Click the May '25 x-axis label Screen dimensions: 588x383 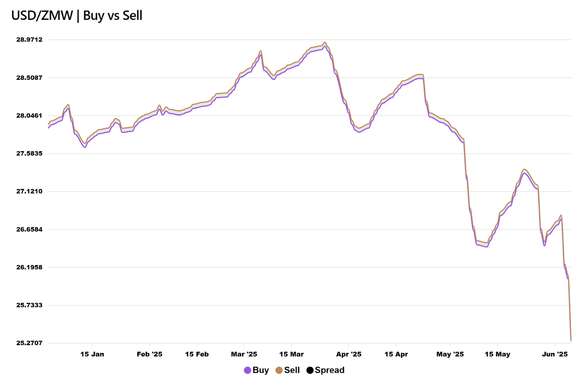point(450,354)
